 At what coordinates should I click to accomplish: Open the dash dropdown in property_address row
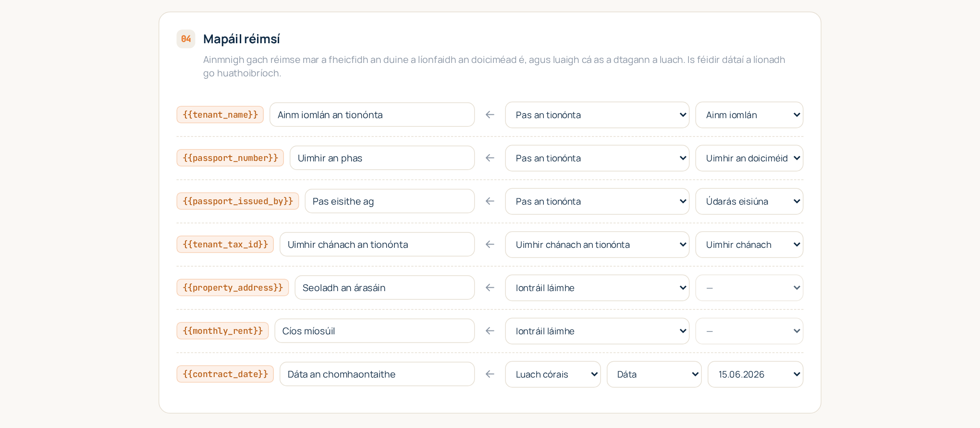pyautogui.click(x=749, y=288)
